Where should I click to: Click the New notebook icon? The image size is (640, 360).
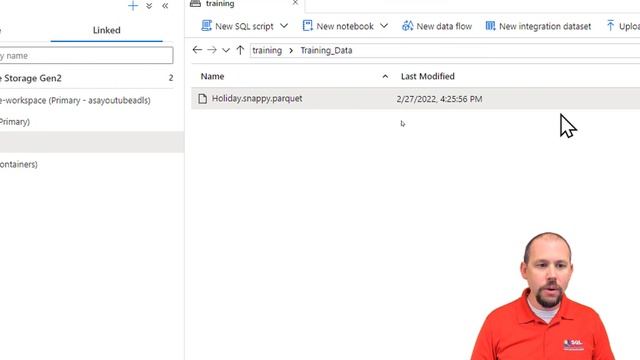(307, 26)
